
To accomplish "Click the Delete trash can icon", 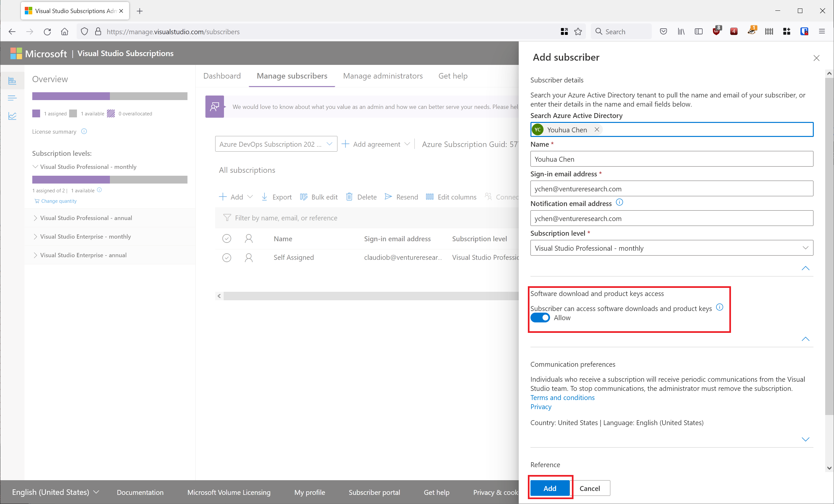I will coord(349,197).
